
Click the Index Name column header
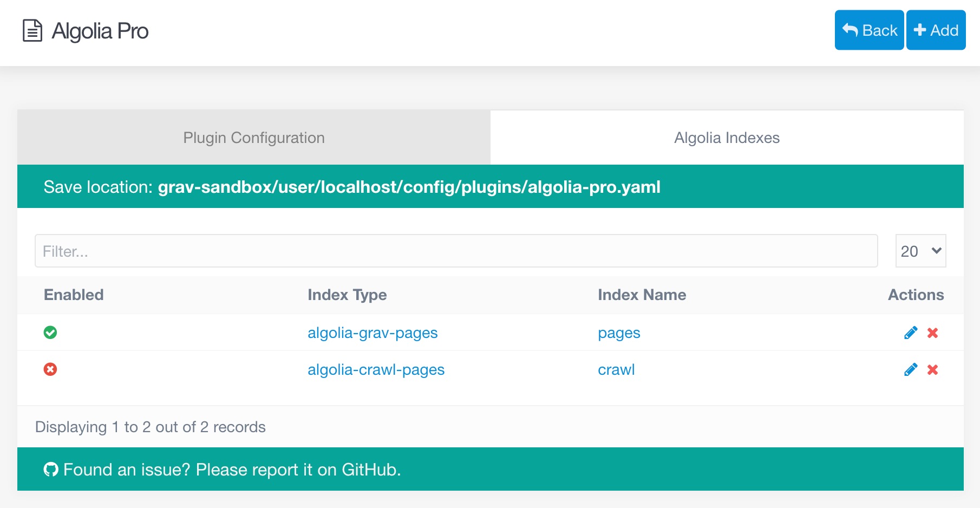click(642, 295)
